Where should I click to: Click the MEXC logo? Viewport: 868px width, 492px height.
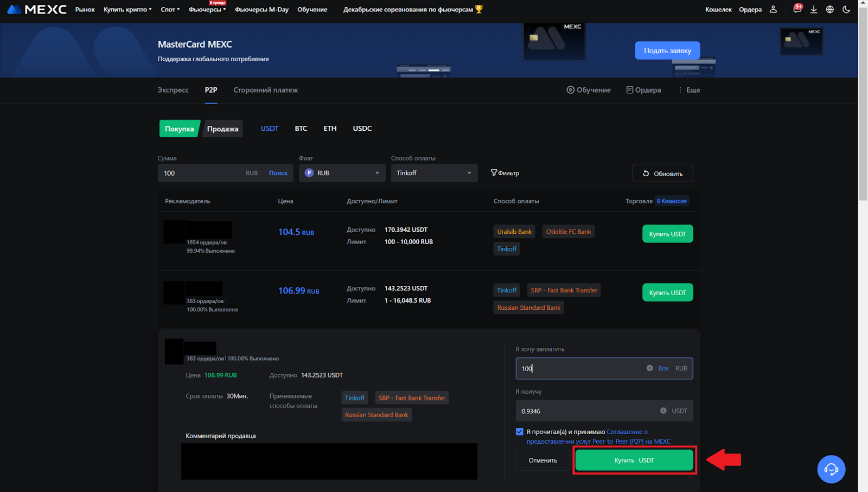[37, 9]
